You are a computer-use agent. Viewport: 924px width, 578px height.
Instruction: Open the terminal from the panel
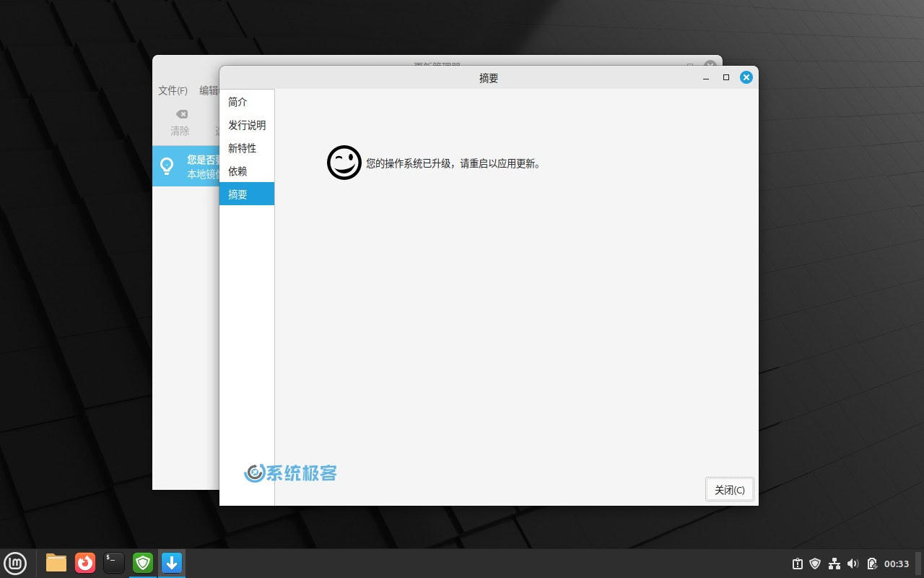(x=114, y=563)
